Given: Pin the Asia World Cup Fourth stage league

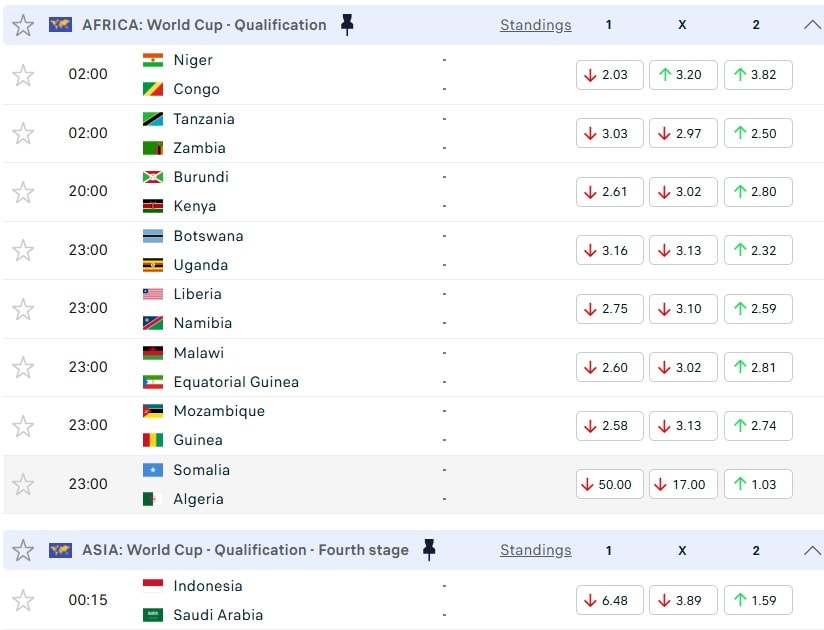Looking at the screenshot, I should (x=429, y=549).
